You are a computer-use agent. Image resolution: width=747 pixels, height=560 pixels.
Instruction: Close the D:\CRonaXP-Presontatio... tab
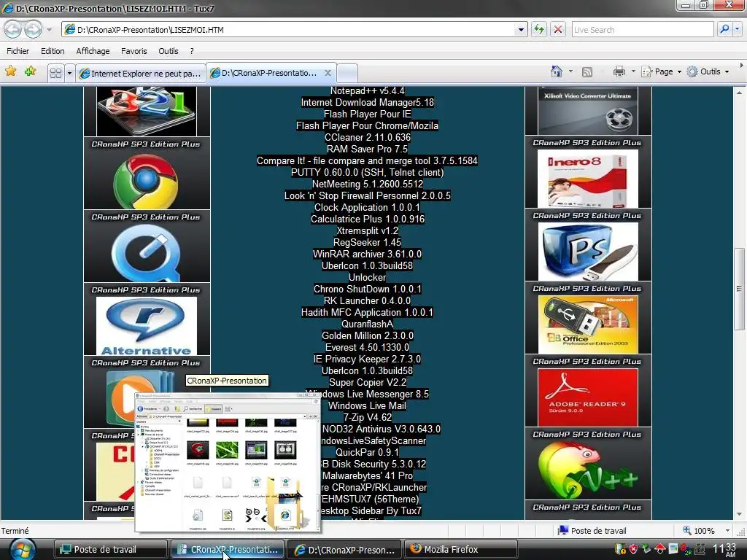click(x=328, y=73)
